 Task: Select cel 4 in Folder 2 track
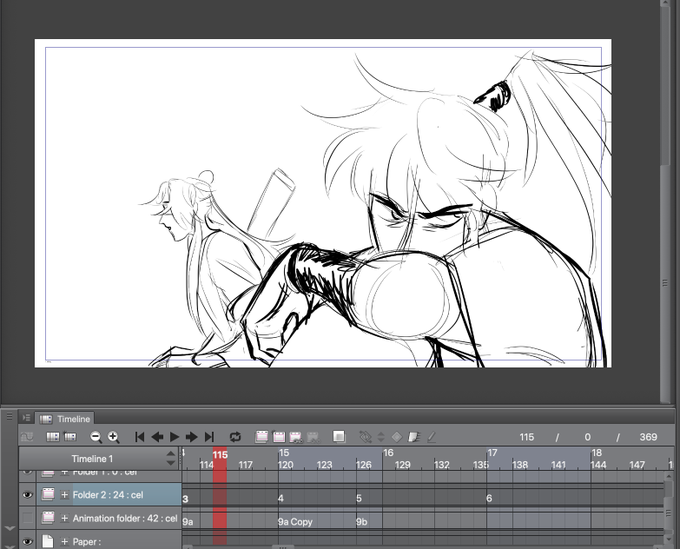(x=281, y=498)
